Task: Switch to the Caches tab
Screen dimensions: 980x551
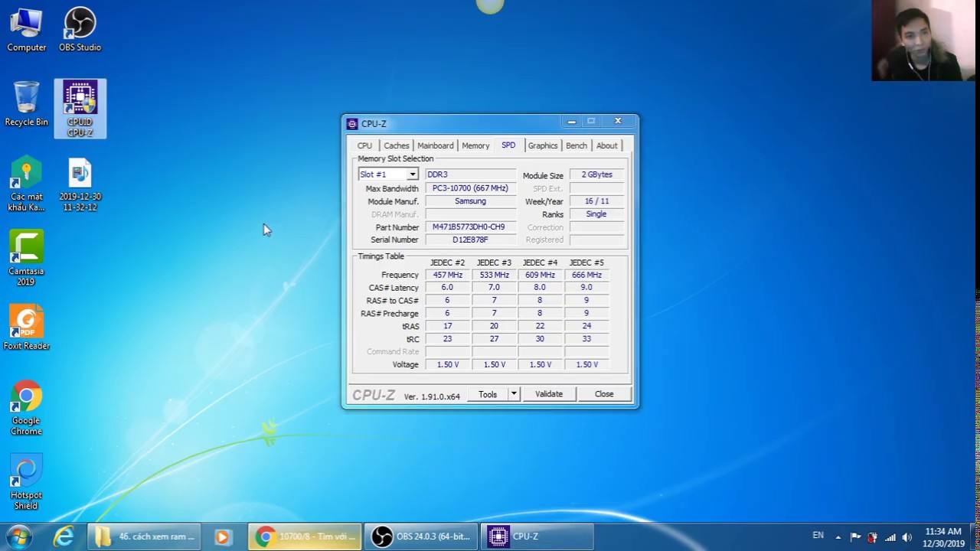Action: click(396, 145)
